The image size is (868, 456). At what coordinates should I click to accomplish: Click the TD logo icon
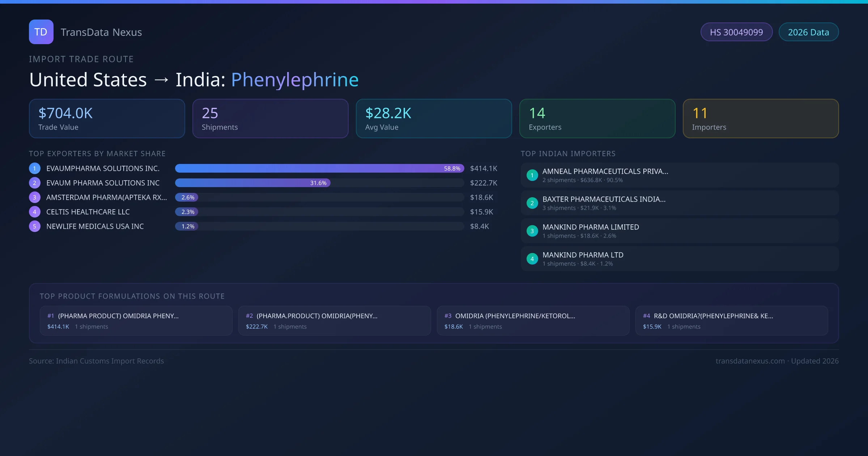tap(41, 32)
